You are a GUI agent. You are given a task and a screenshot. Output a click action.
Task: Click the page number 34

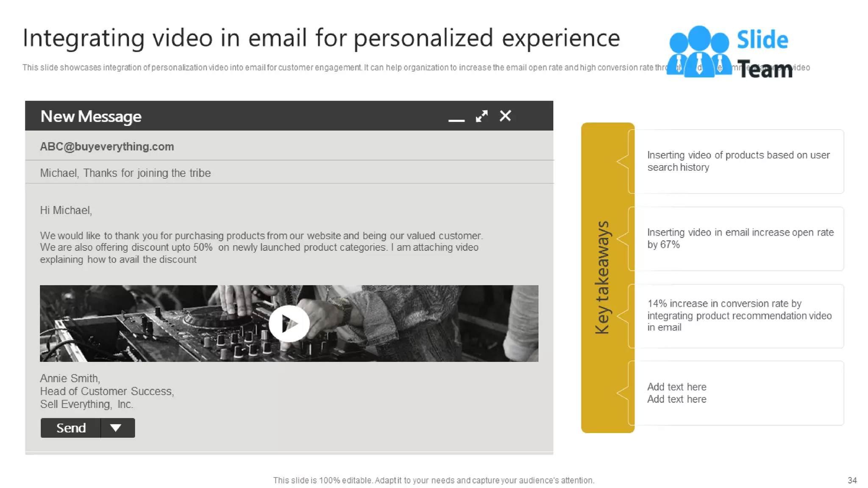tap(852, 480)
